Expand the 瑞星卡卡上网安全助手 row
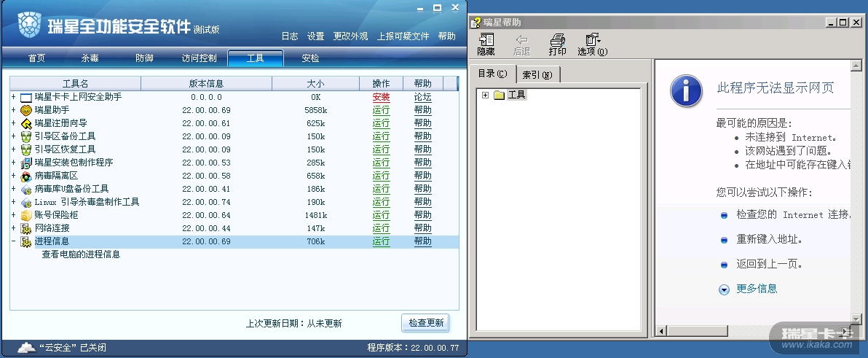This screenshot has width=868, height=358. (x=14, y=97)
